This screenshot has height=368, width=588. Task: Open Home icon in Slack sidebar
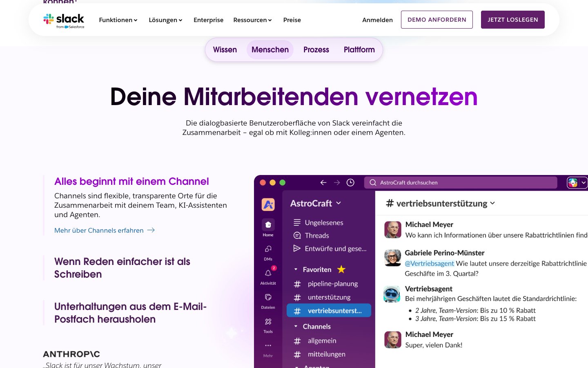point(268,224)
